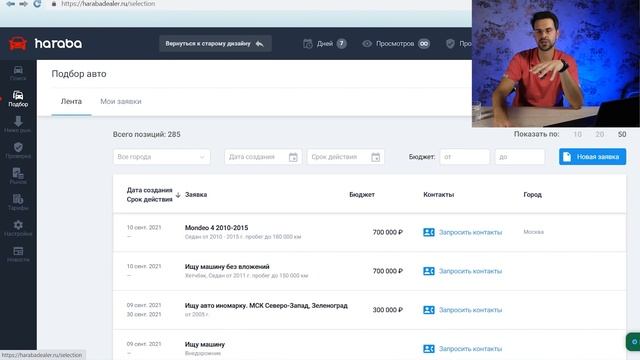Image resolution: width=640 pixels, height=360 pixels.
Task: Focus the Срок действия date field
Action: [x=345, y=157]
